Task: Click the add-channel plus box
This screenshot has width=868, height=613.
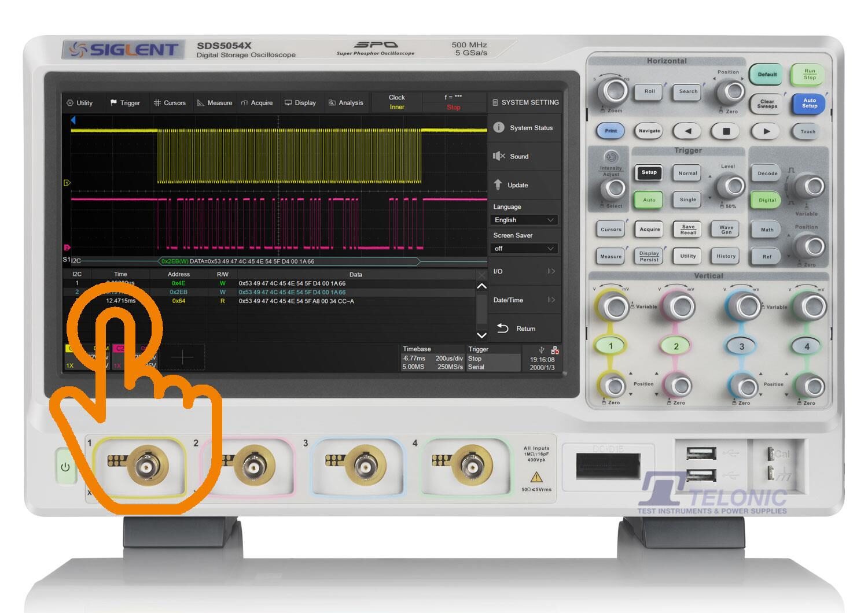Action: pyautogui.click(x=182, y=357)
